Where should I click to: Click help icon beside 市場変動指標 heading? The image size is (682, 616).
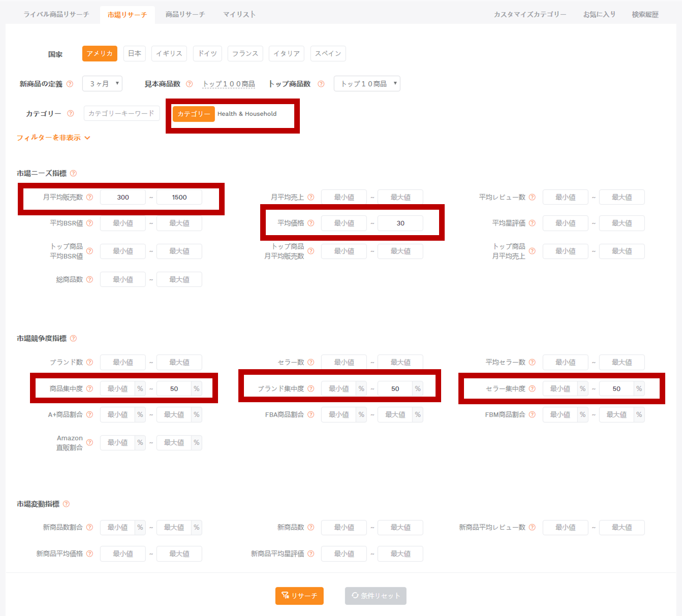click(x=67, y=504)
